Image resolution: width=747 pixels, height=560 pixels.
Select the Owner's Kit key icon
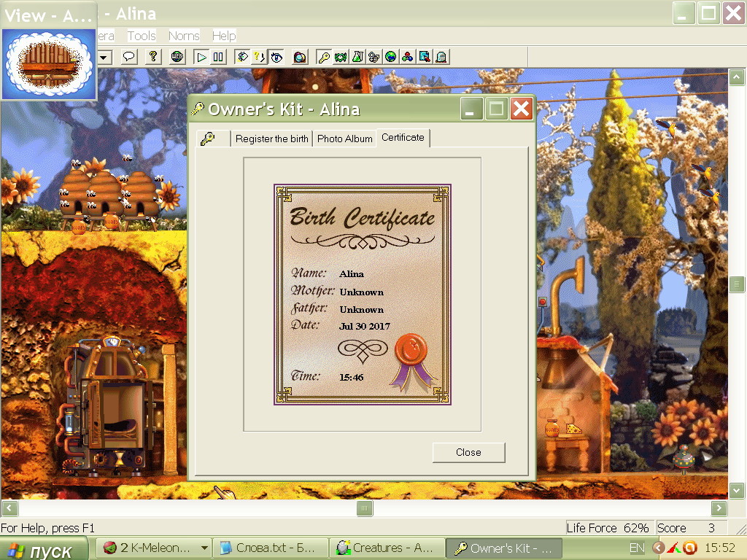[x=324, y=57]
